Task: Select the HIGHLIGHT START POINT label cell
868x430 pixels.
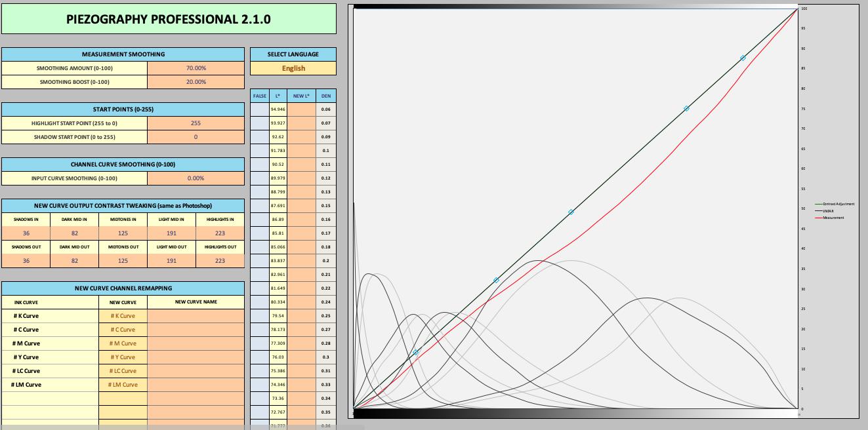Action: tap(75, 123)
